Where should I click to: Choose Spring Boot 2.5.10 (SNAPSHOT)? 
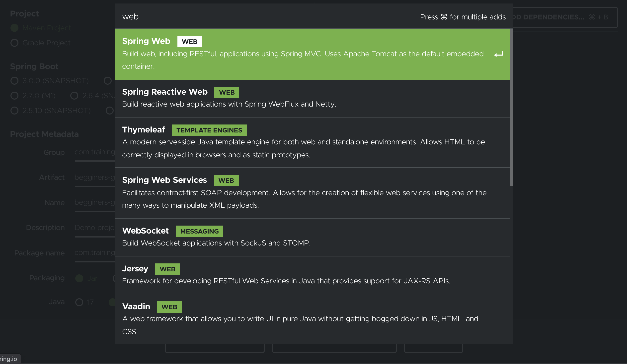[x=14, y=111]
